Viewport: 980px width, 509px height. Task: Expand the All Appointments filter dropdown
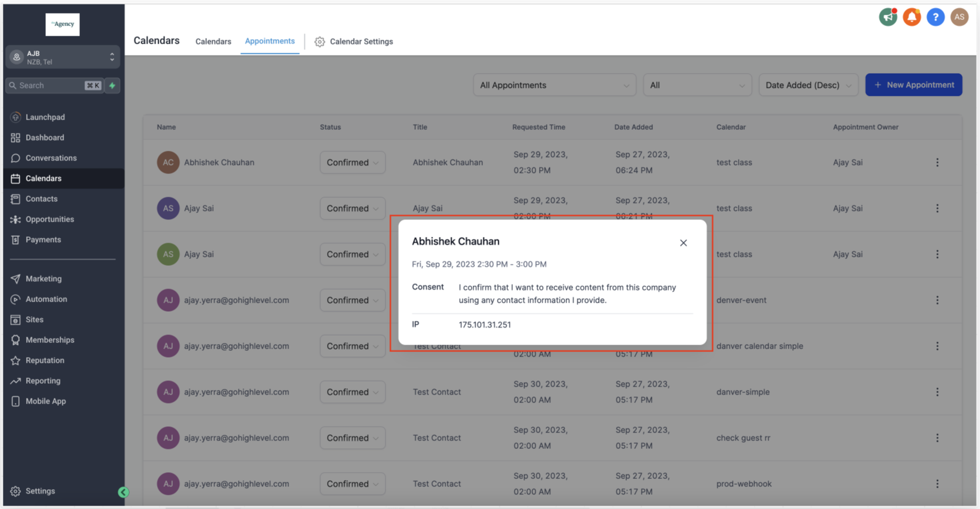pos(554,85)
